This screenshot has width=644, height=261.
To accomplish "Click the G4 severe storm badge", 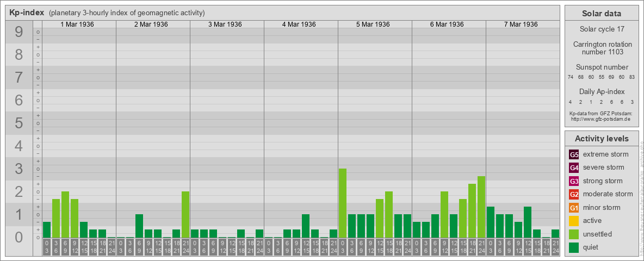I will click(x=574, y=167).
